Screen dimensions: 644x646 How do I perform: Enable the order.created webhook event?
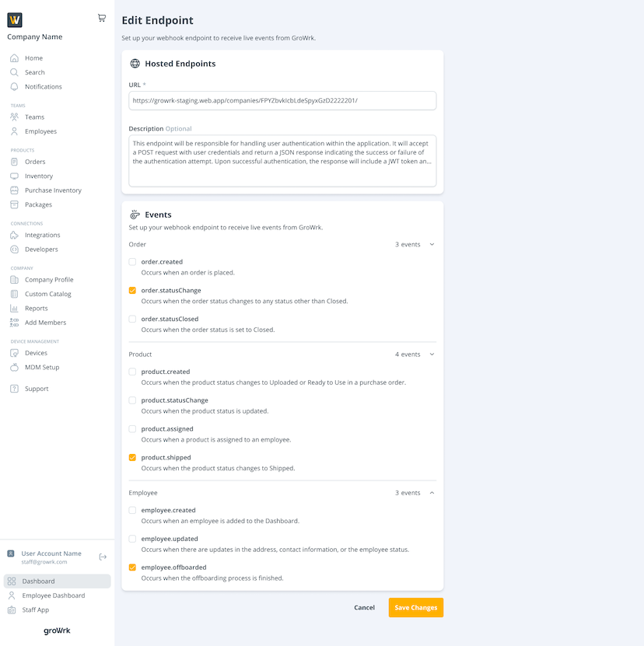[132, 261]
